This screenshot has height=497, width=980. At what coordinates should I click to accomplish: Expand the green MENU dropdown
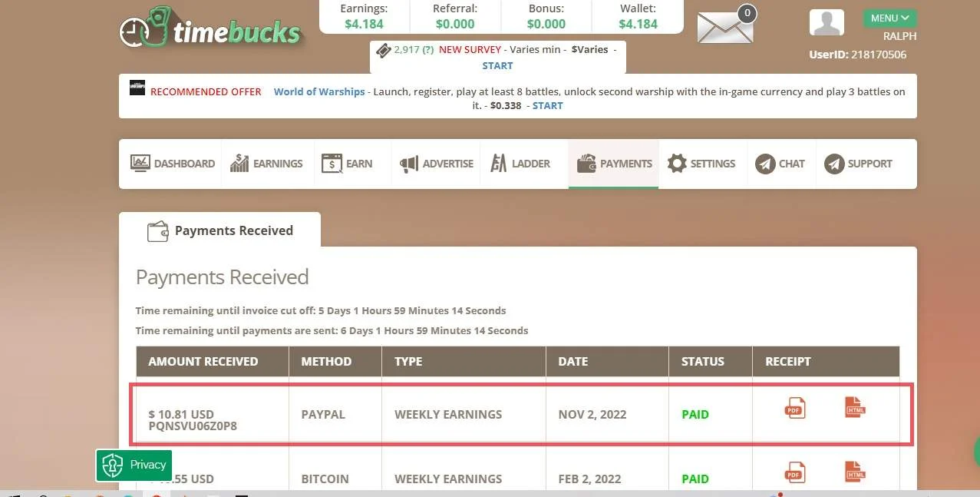point(889,18)
